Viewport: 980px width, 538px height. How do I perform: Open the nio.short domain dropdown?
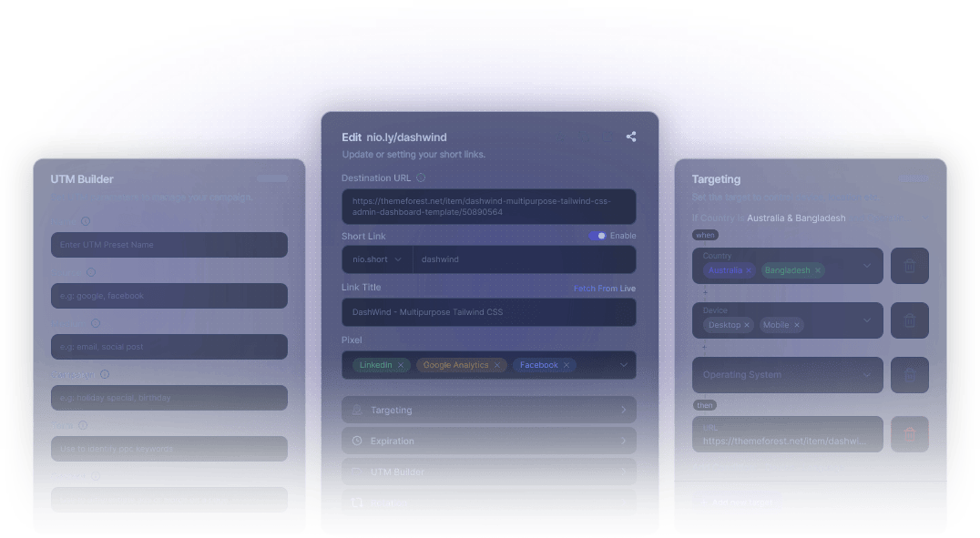(377, 259)
